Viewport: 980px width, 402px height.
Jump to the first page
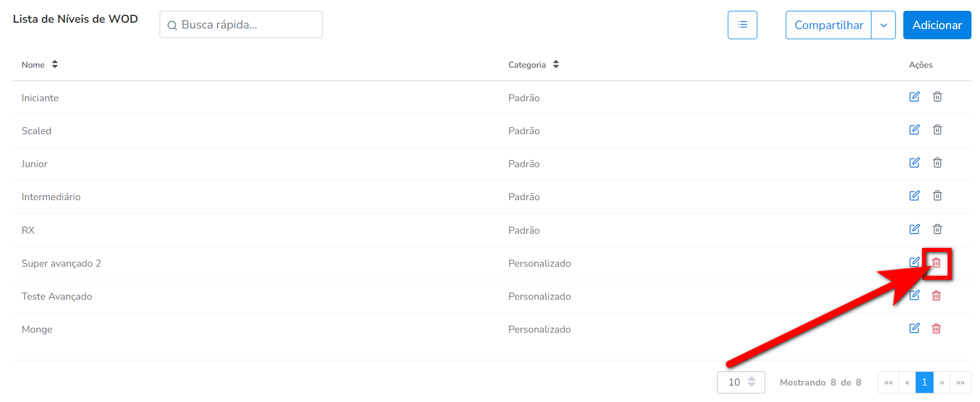click(x=889, y=382)
